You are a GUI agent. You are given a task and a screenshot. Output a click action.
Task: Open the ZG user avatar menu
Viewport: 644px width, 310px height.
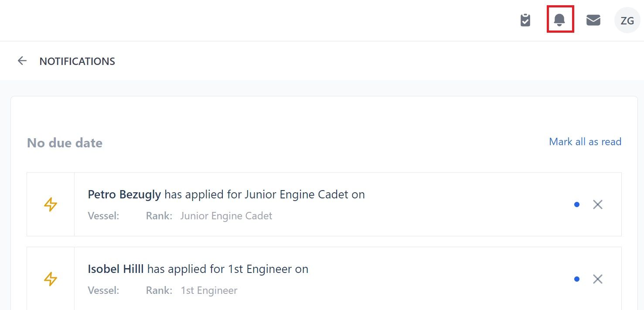coord(627,20)
